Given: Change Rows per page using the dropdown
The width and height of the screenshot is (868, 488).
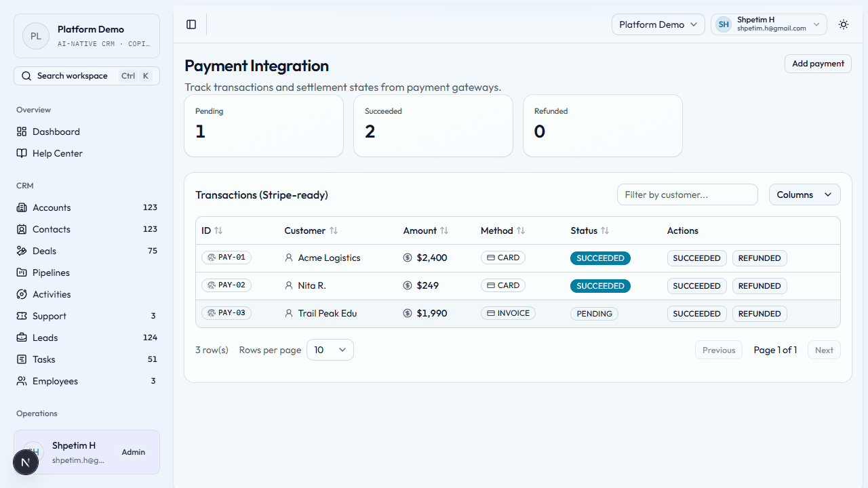Looking at the screenshot, I should pos(330,350).
